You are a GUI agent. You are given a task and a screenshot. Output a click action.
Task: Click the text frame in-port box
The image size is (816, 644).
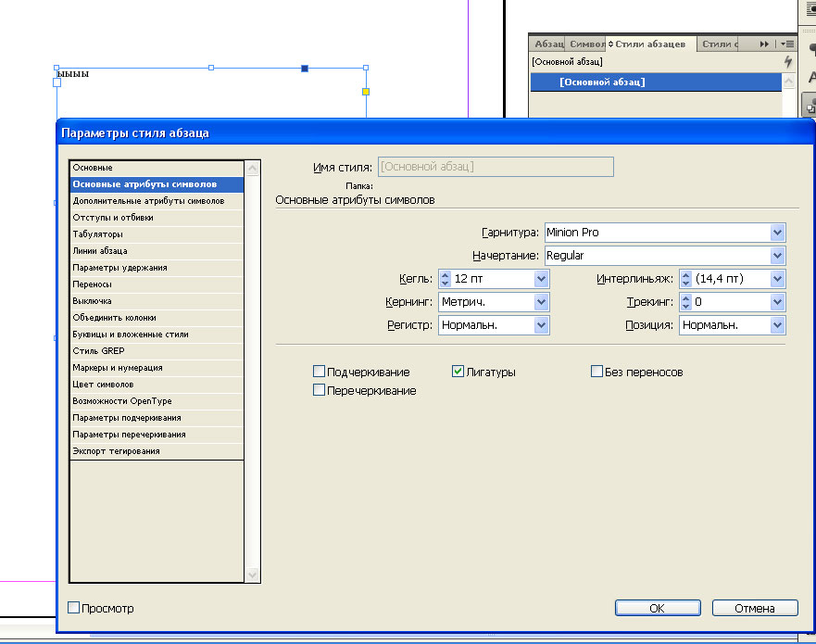click(x=57, y=82)
